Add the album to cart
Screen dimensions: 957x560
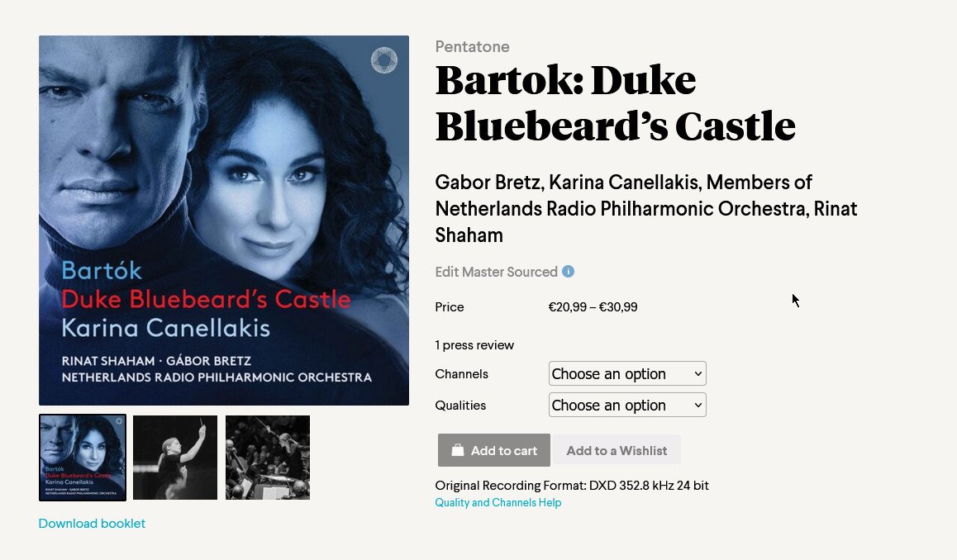click(493, 450)
